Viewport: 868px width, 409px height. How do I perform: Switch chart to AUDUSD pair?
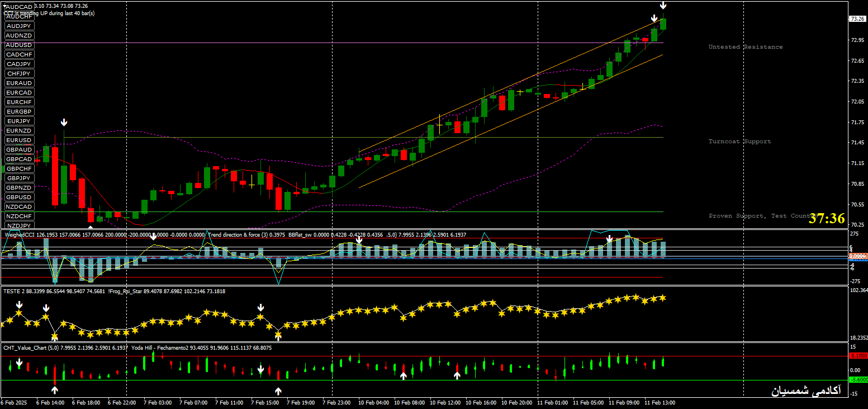(x=19, y=45)
